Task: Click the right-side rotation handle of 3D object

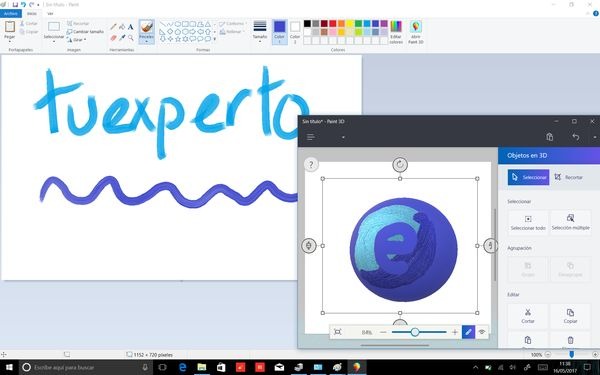Action: [491, 246]
